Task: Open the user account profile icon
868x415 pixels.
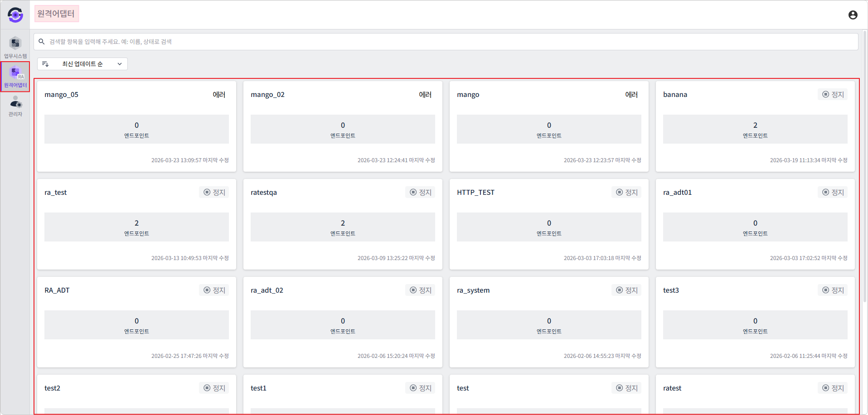Action: [853, 15]
